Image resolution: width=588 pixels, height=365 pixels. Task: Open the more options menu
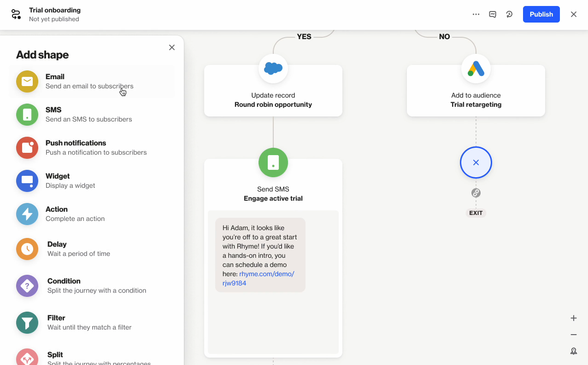pos(476,14)
